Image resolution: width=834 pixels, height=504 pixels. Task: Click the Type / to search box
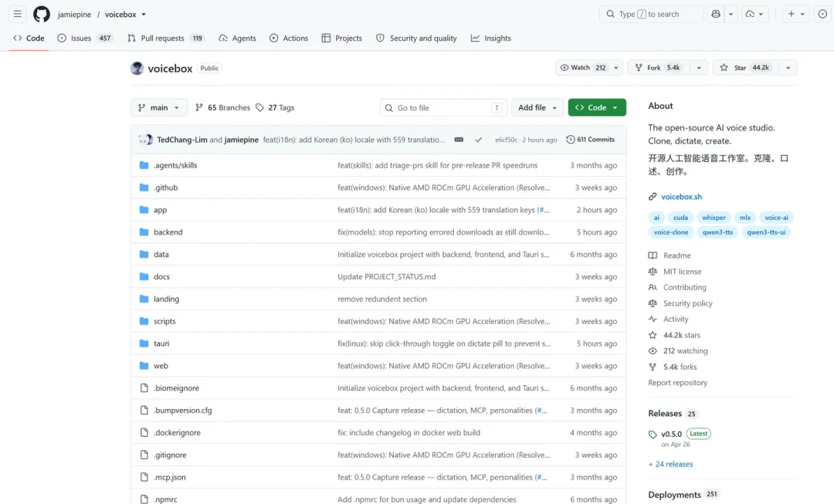[x=651, y=14]
